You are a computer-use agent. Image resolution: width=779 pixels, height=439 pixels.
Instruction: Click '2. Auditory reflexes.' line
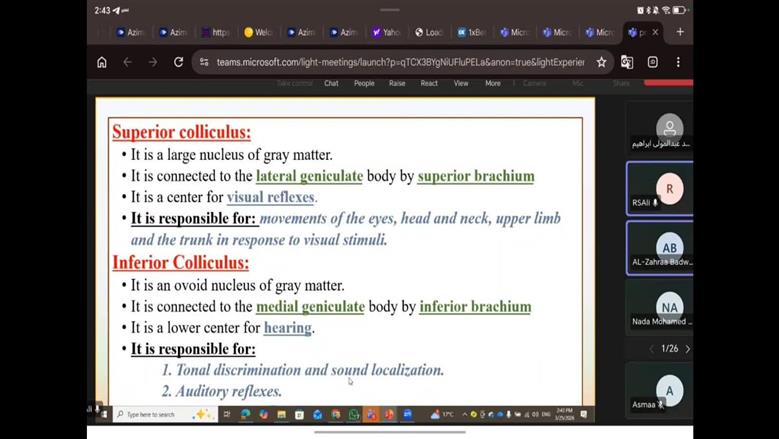tap(222, 391)
